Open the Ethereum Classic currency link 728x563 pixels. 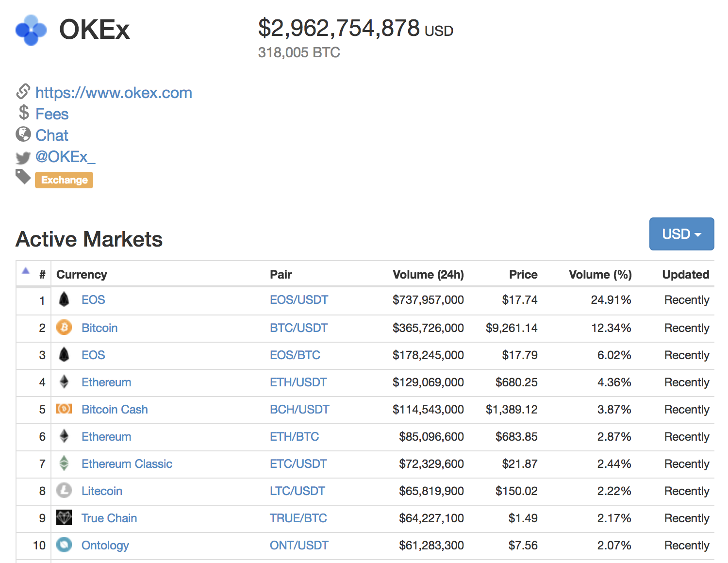127,464
